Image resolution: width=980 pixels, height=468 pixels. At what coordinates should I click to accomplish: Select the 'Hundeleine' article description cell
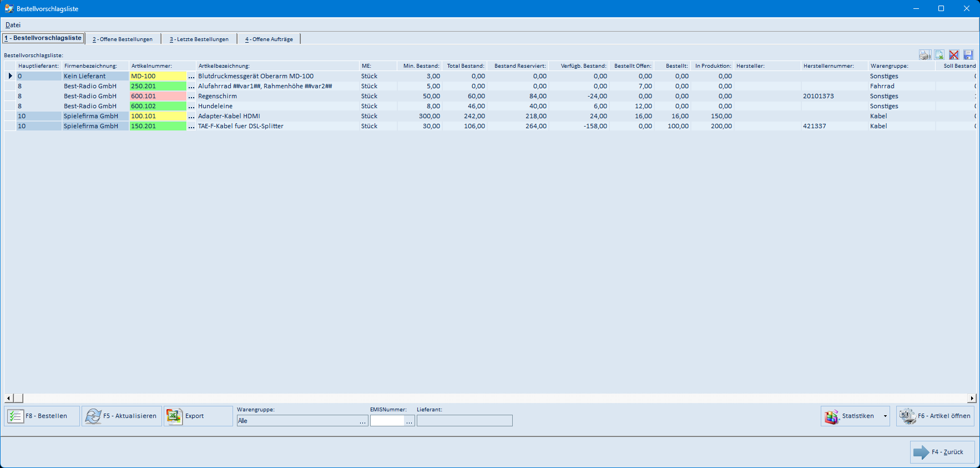click(x=277, y=106)
